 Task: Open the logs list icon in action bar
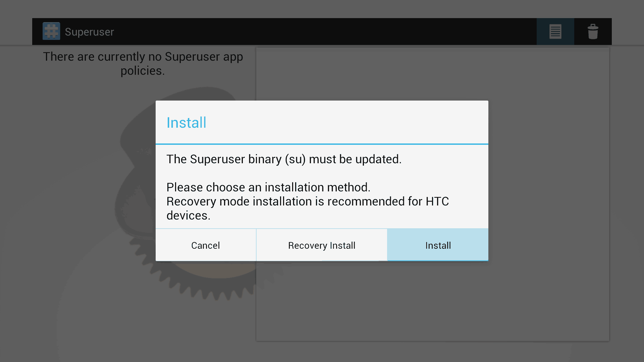point(555,32)
